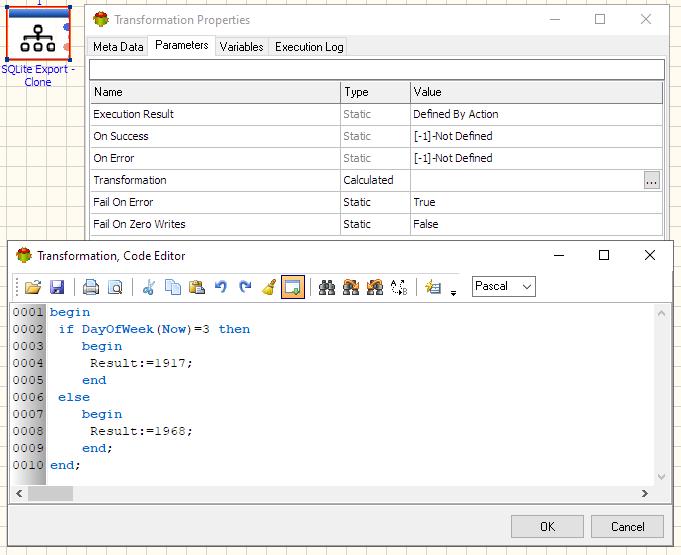Clear the code with the broom icon

click(x=269, y=287)
